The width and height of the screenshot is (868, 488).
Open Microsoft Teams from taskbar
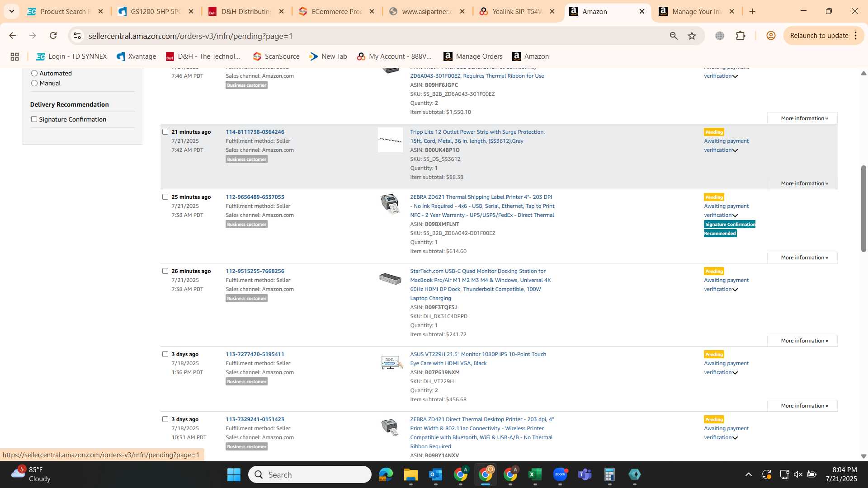coord(585,474)
